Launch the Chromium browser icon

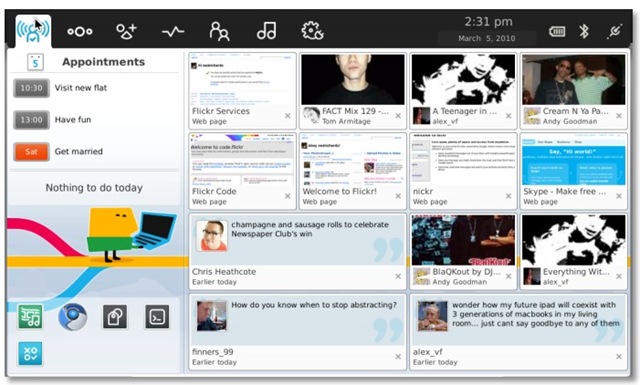click(73, 317)
